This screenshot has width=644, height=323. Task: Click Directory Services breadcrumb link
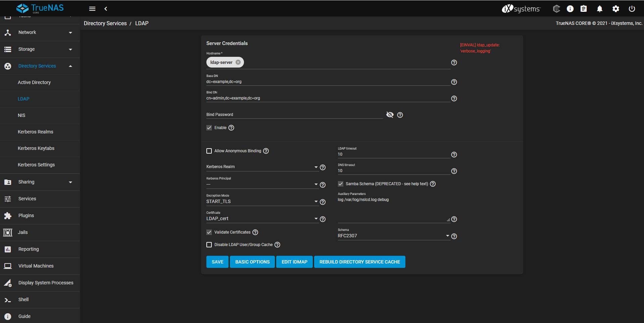tap(105, 24)
